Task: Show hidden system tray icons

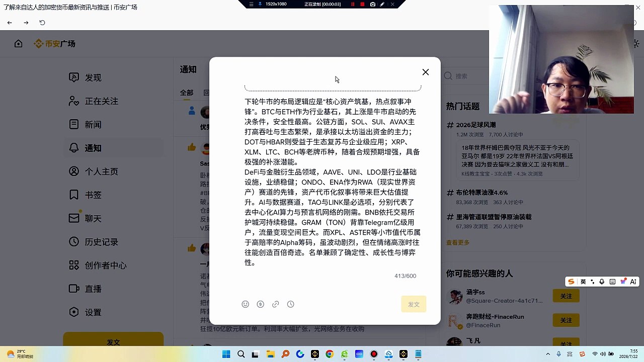Action: [548, 354]
